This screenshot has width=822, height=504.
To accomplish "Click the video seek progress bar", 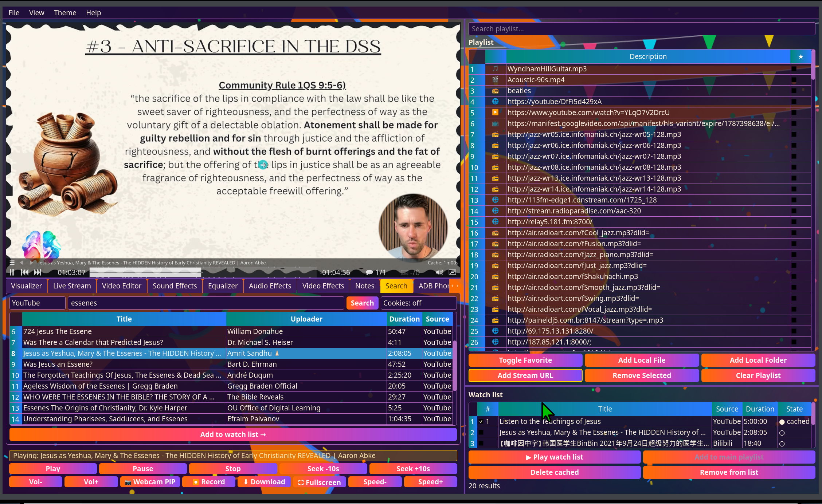I will click(x=203, y=272).
